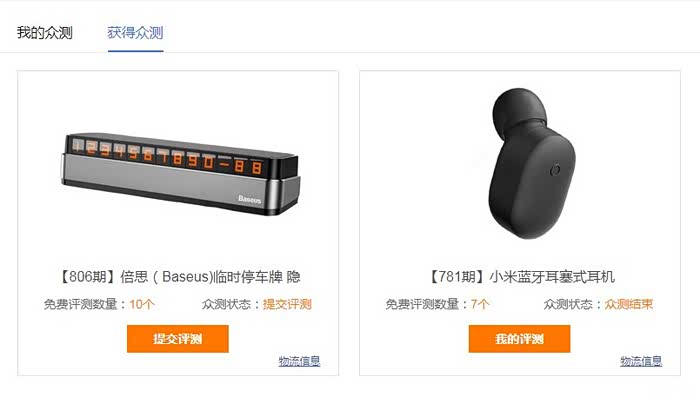
Task: Click the orange 众测结束 status text
Action: point(629,304)
